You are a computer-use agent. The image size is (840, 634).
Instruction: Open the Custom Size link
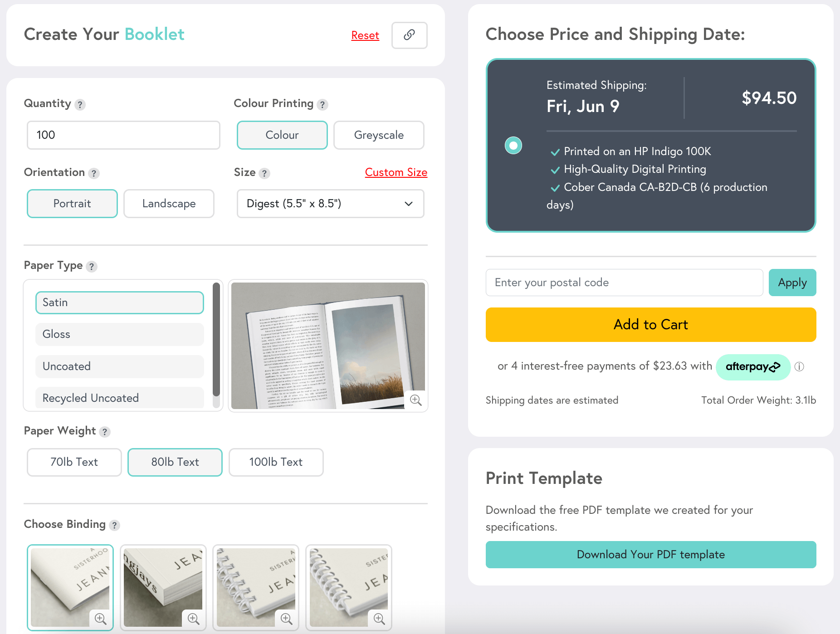396,172
